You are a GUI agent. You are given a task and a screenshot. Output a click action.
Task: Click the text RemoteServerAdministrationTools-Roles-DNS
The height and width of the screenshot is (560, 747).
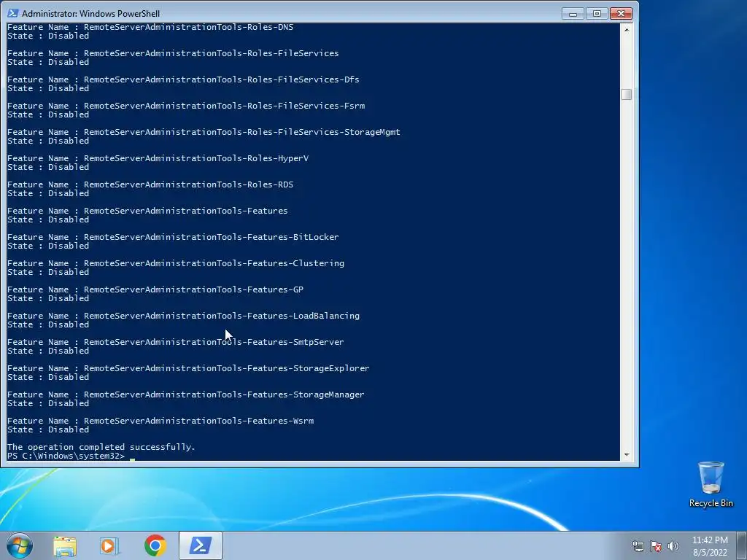pos(189,27)
